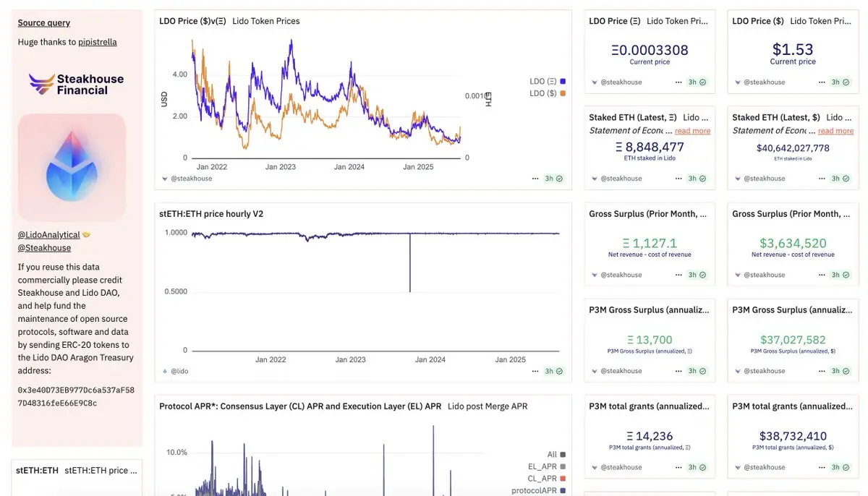Click the purple protocolAPR legend color square
The width and height of the screenshot is (868, 496).
(x=563, y=490)
